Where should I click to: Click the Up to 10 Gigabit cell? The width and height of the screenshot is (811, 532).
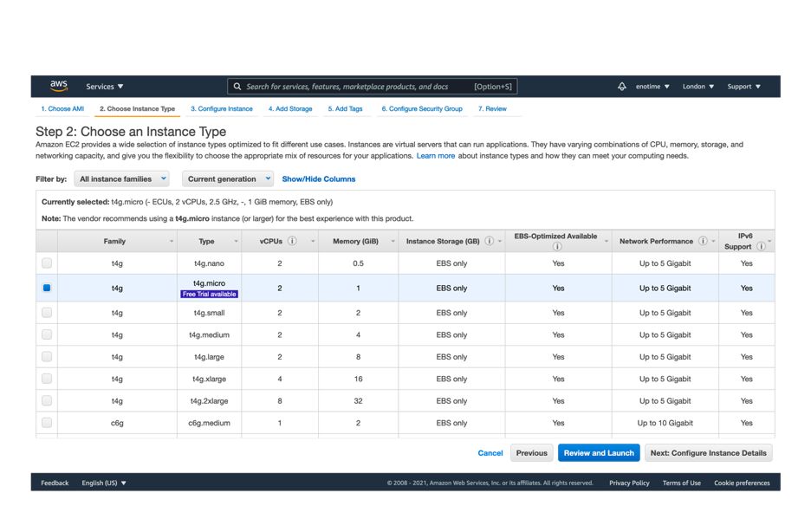tap(665, 423)
